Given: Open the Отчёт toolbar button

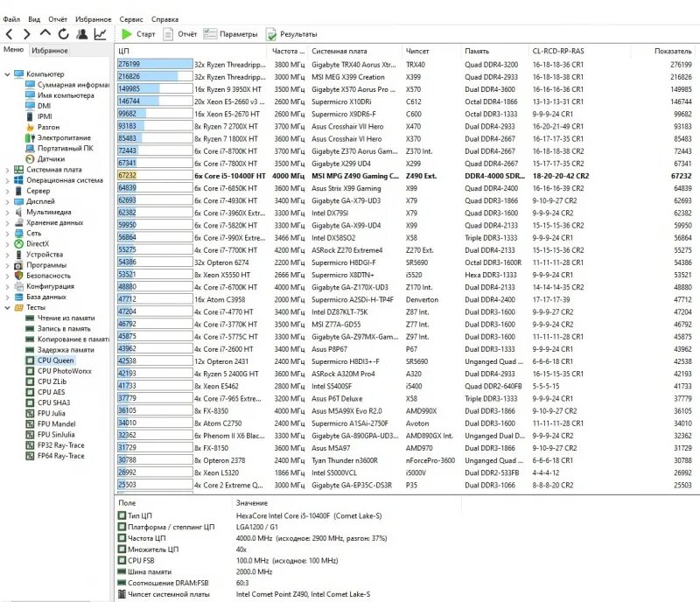Looking at the screenshot, I should [x=180, y=34].
